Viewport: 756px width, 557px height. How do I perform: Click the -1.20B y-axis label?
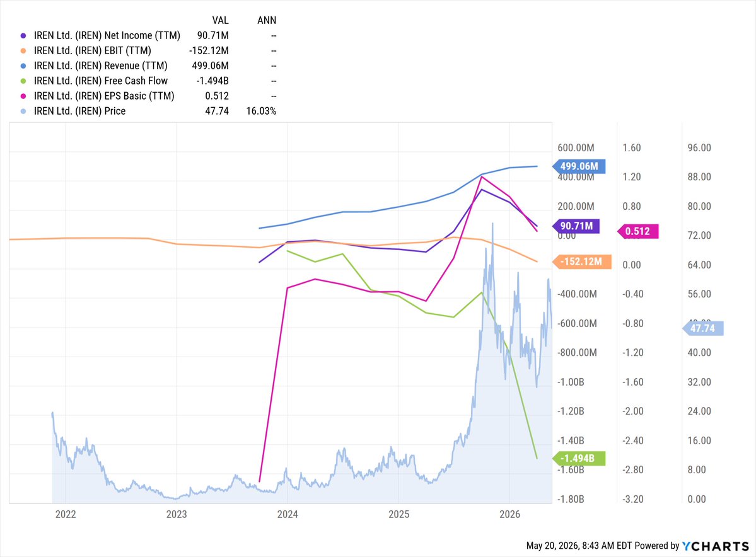pos(571,411)
